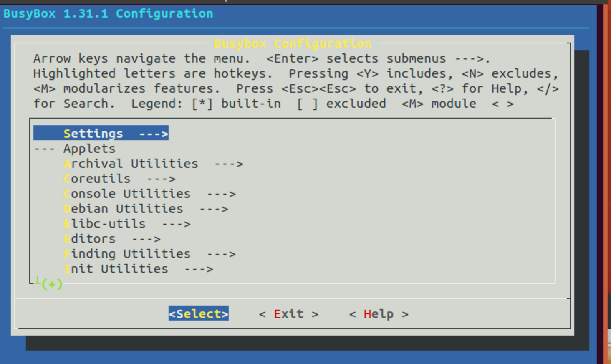The width and height of the screenshot is (611, 364).
Task: Click the Help button
Action: (379, 314)
